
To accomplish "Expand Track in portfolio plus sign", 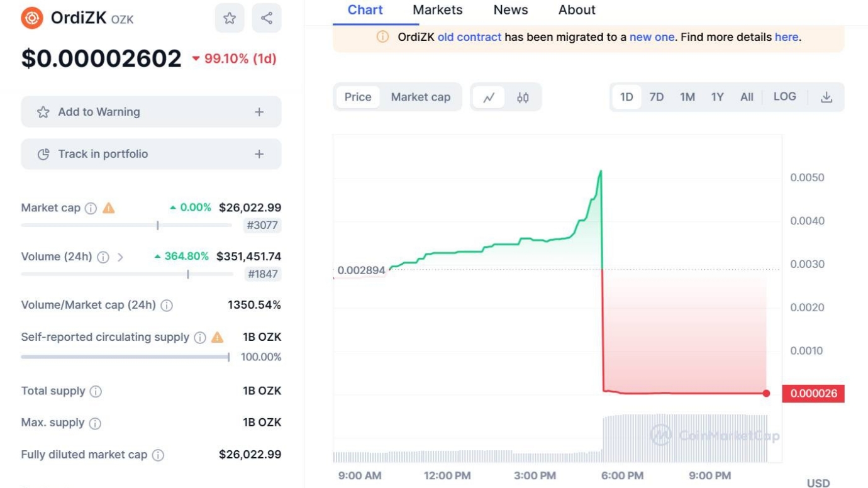I will (259, 154).
